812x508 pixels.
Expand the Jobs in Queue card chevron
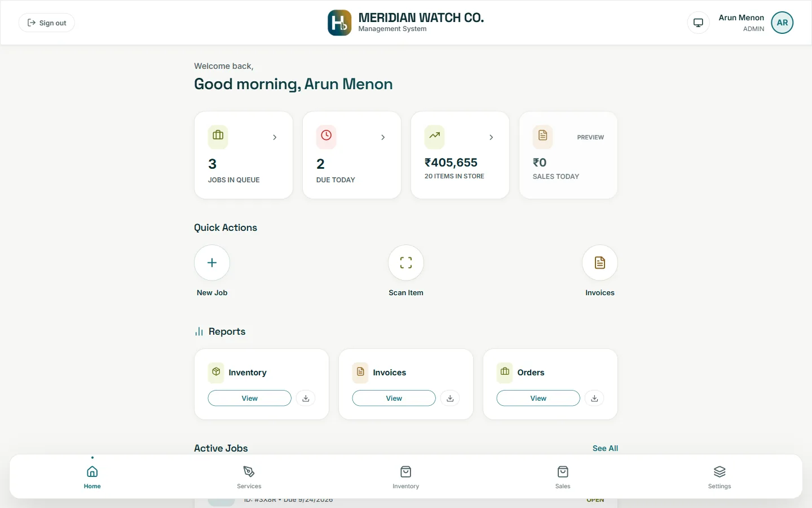[275, 137]
